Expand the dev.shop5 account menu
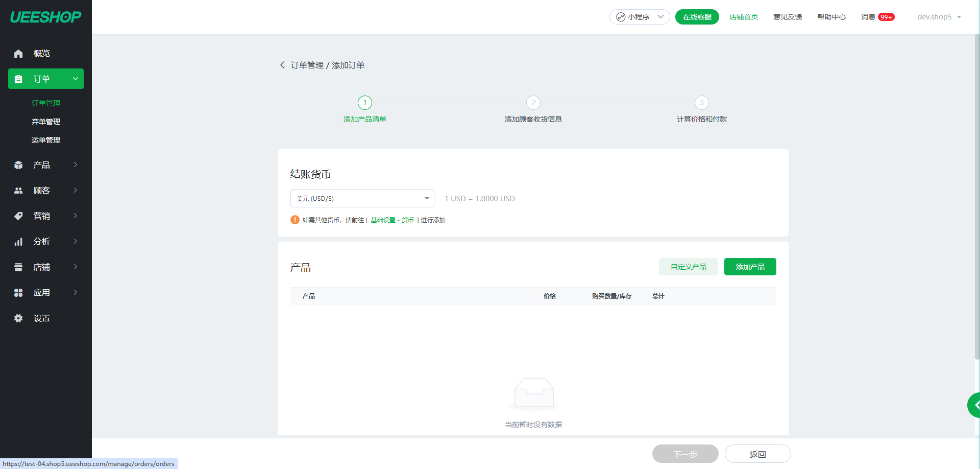 (x=939, y=17)
